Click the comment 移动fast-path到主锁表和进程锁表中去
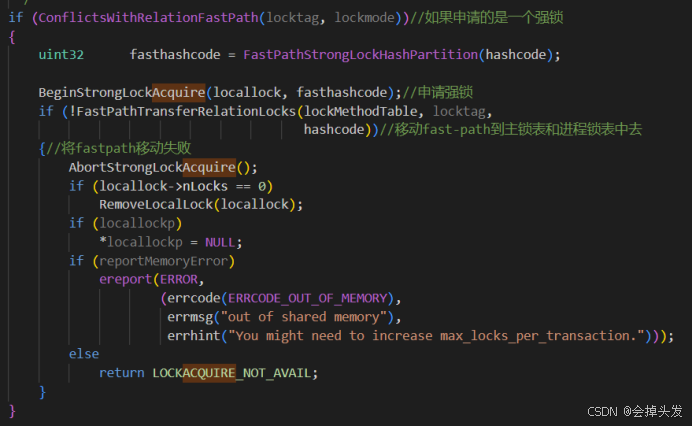 pyautogui.click(x=511, y=129)
